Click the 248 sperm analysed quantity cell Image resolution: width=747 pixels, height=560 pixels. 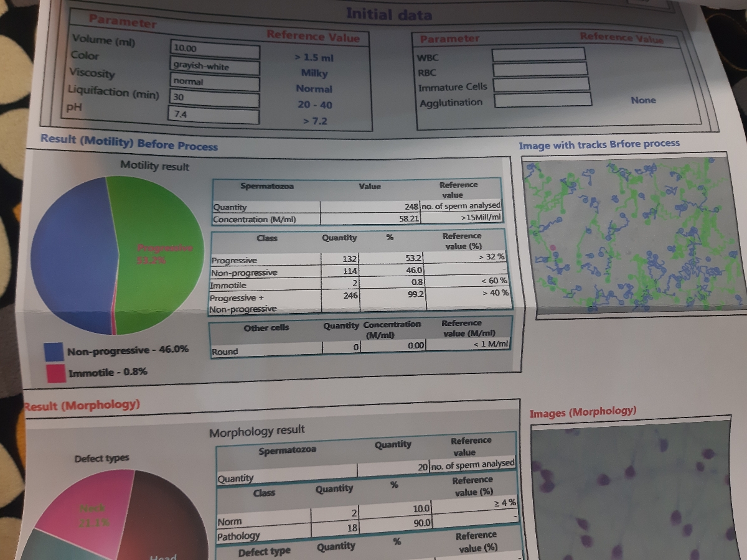coord(371,206)
